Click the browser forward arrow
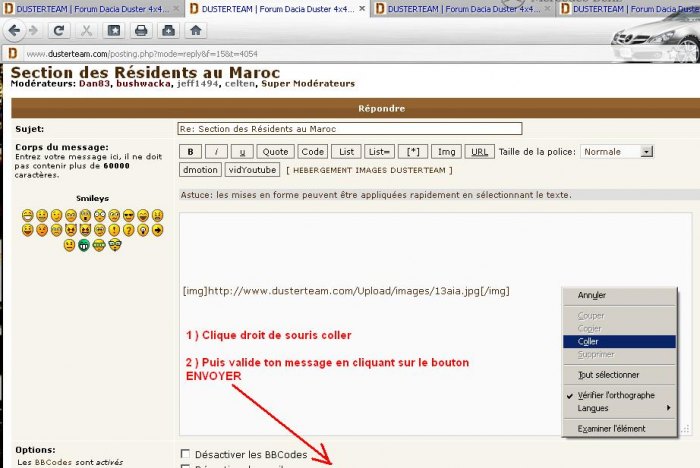 coord(33,31)
